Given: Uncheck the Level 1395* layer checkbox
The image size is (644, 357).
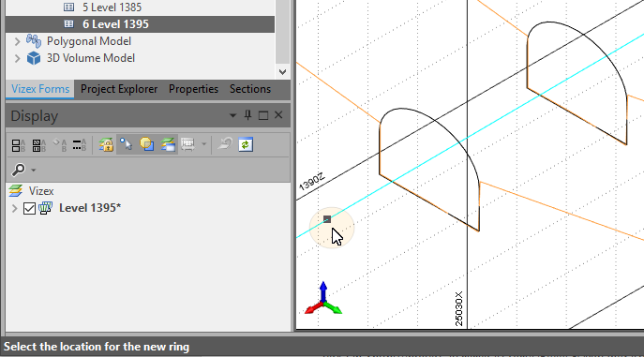Looking at the screenshot, I should tap(30, 208).
